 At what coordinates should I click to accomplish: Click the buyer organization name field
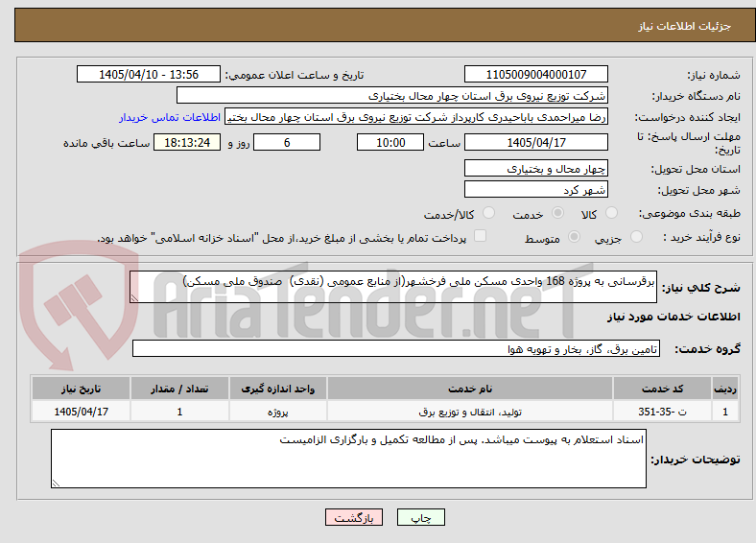point(392,96)
